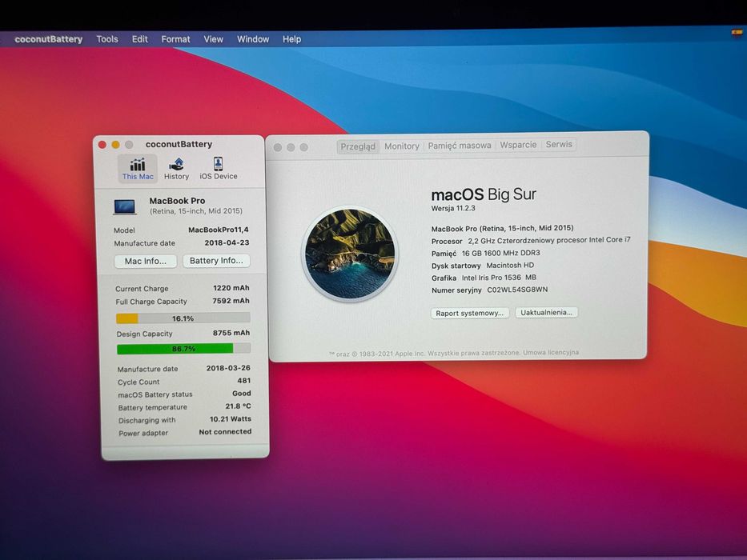Click the model value MacBookPro11,4

pyautogui.click(x=219, y=230)
